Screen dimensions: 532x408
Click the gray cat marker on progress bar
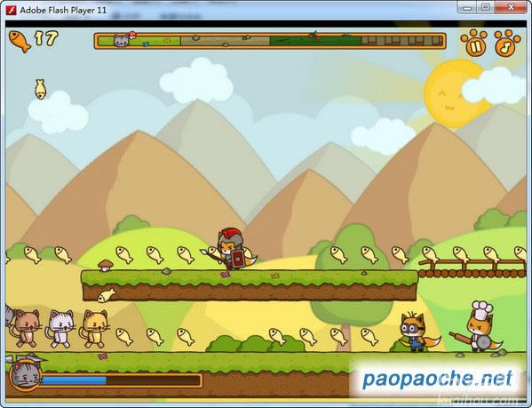pyautogui.click(x=121, y=41)
